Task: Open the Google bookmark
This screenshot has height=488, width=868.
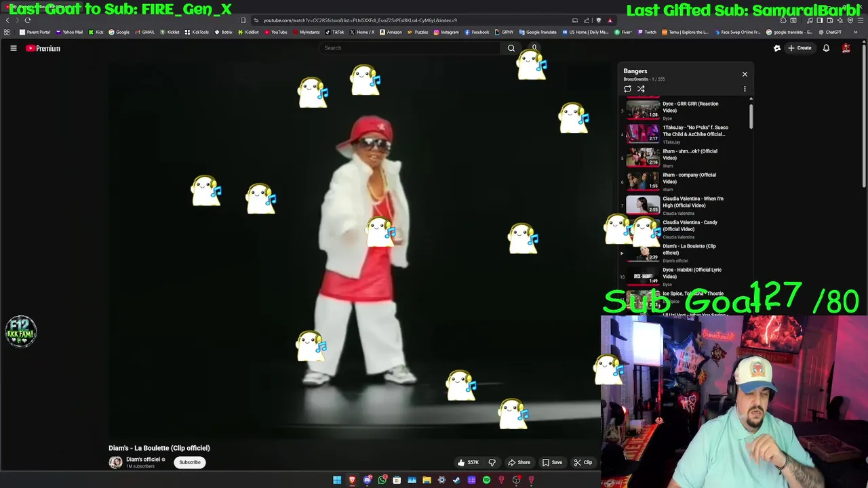Action: click(x=119, y=32)
